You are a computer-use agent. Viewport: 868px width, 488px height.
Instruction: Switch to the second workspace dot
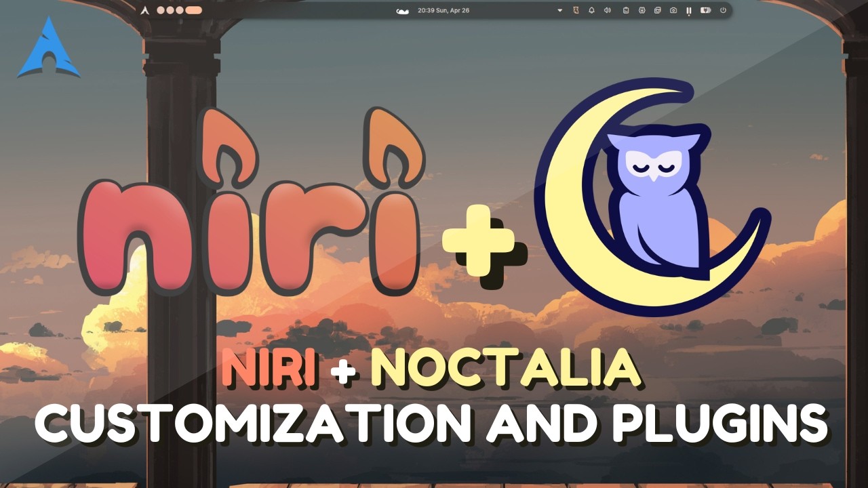pos(170,10)
